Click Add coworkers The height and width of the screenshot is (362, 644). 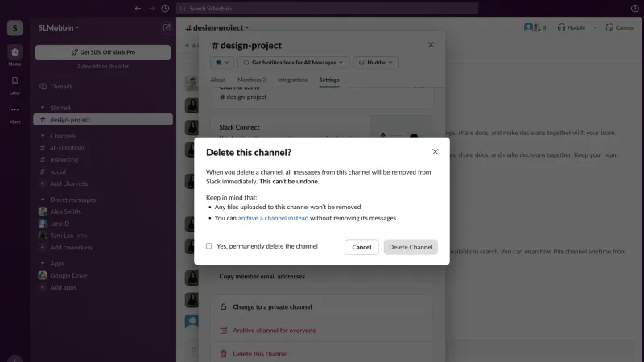point(71,247)
